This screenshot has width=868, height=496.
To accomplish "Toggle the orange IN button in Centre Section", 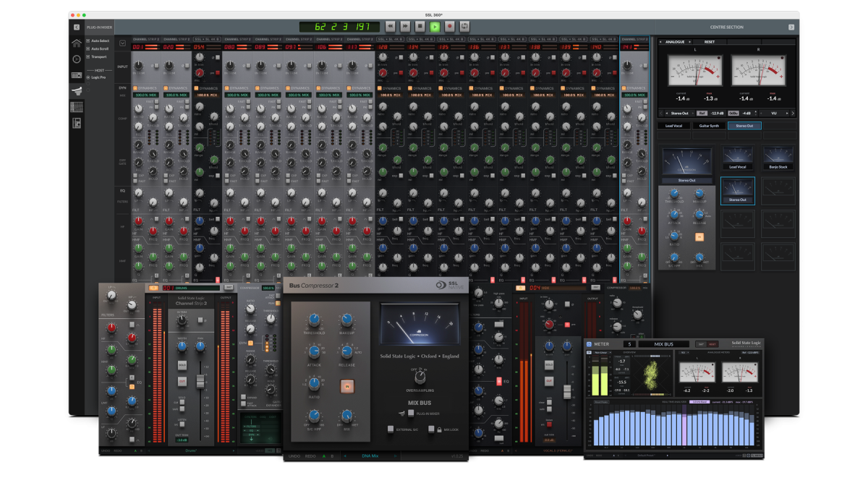I will [699, 236].
